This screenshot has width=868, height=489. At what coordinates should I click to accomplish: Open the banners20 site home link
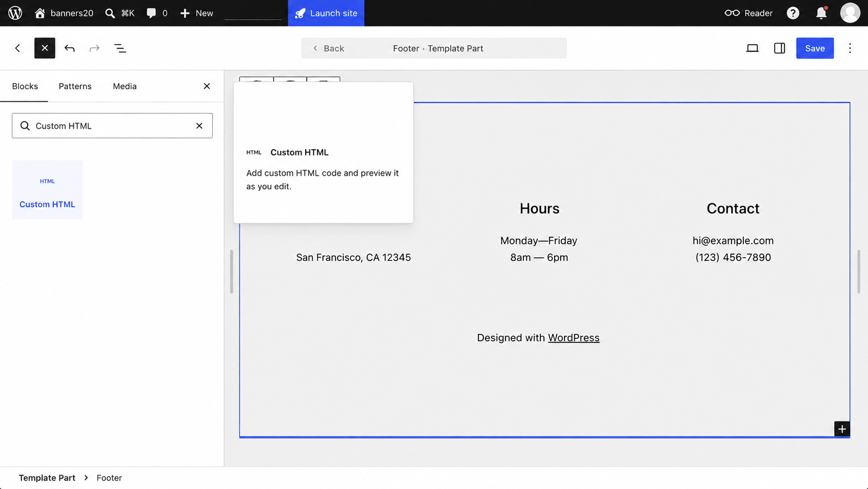(64, 13)
